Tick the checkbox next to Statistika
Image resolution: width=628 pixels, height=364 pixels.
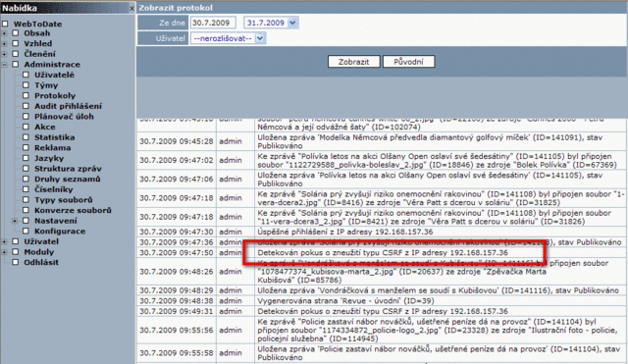coord(26,137)
